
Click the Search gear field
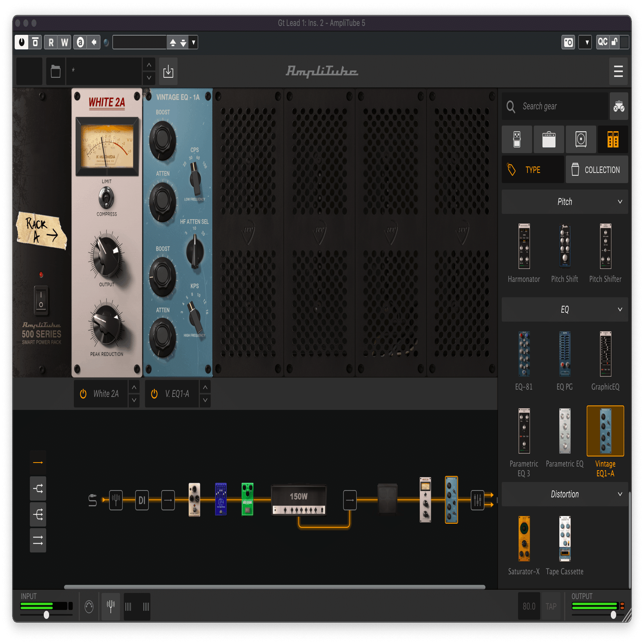555,106
